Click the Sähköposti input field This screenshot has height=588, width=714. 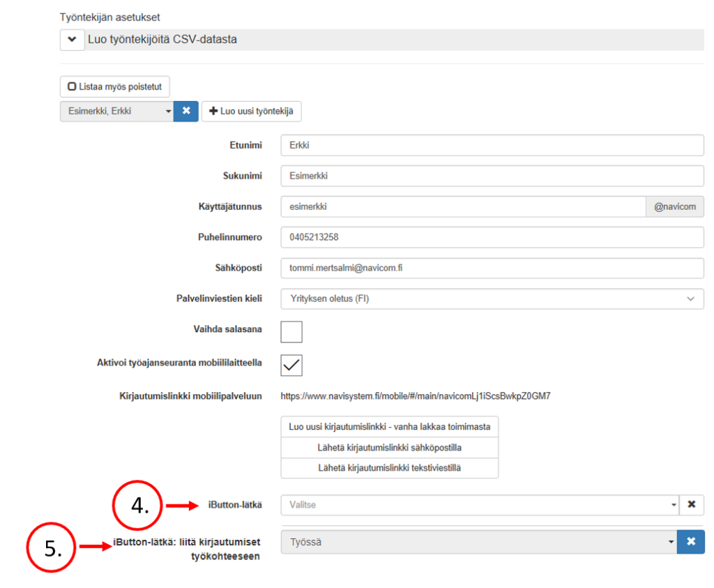tap(492, 268)
